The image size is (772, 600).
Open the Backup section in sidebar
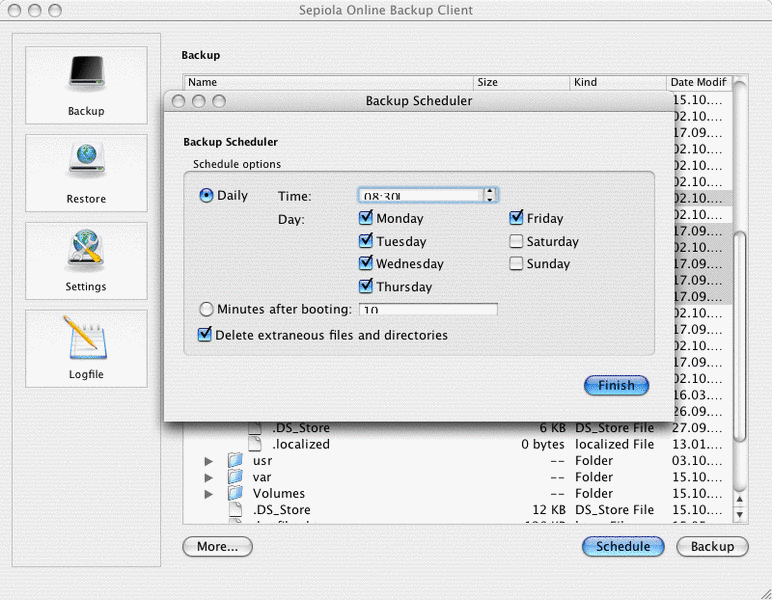86,85
